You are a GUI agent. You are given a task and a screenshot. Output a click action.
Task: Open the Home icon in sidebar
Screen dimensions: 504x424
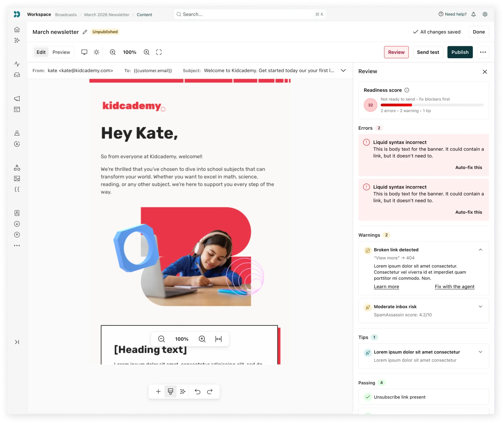(x=17, y=30)
